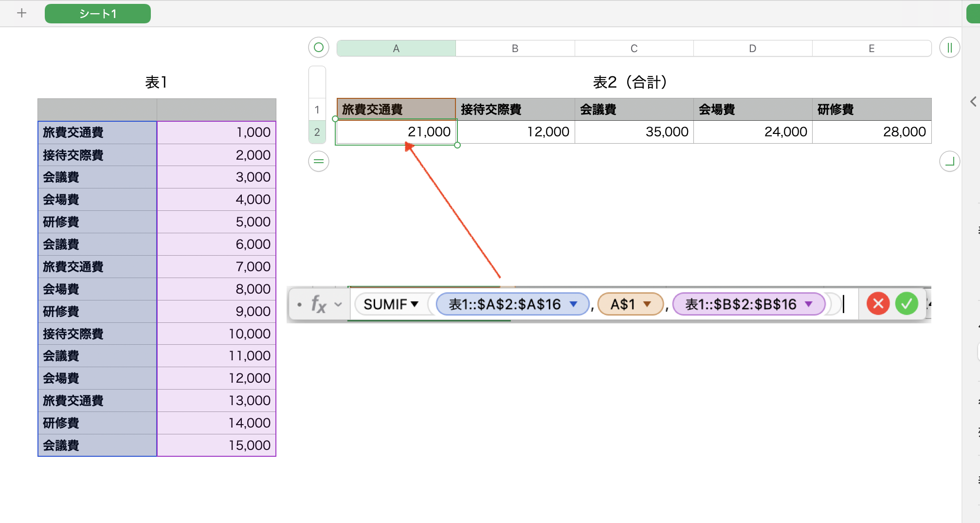980x523 pixels.
Task: Select the 15,000 cell in 表1
Action: pyautogui.click(x=216, y=446)
